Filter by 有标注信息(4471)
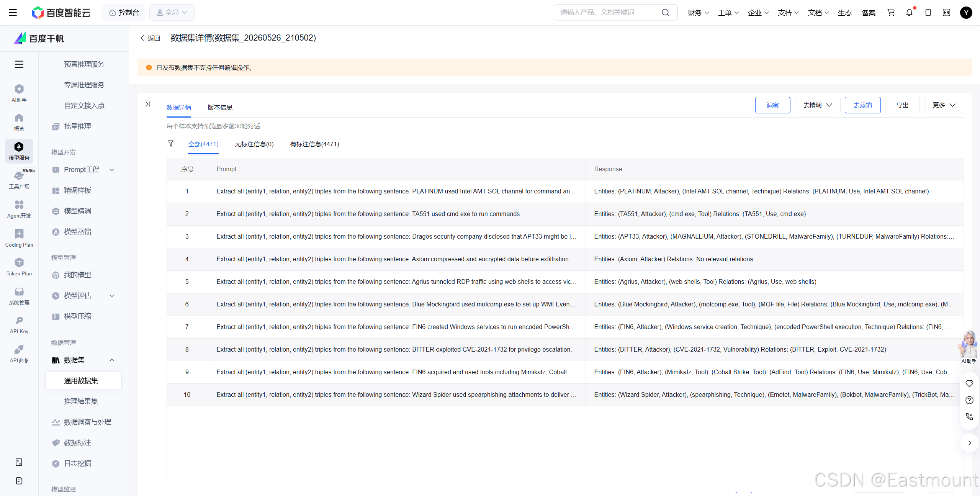 coord(314,144)
